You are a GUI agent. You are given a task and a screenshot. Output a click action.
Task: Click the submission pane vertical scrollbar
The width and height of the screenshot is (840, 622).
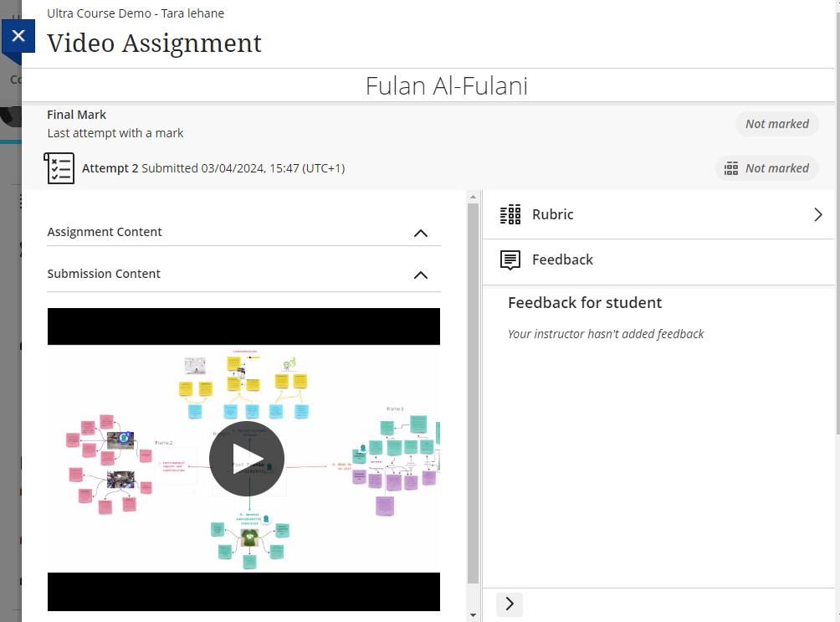click(474, 393)
